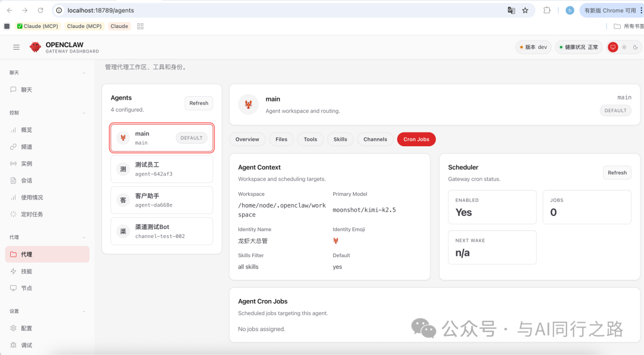644x355 pixels.
Task: Switch to the Files tab
Action: [281, 139]
